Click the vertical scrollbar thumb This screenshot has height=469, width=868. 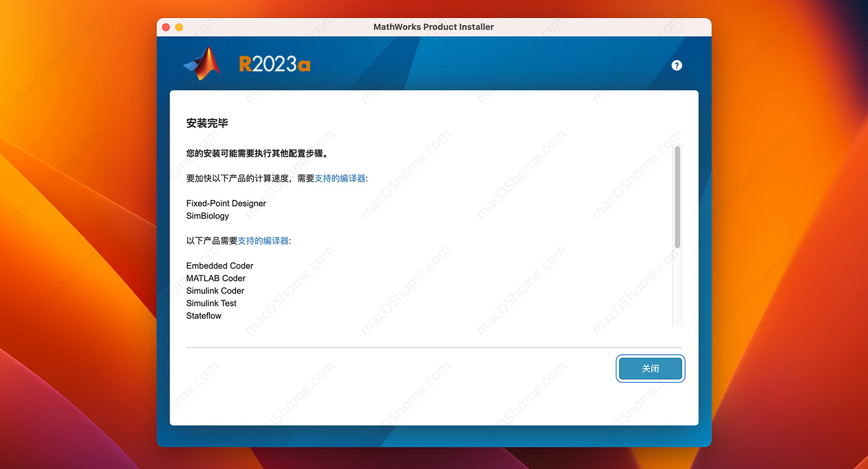click(x=678, y=197)
